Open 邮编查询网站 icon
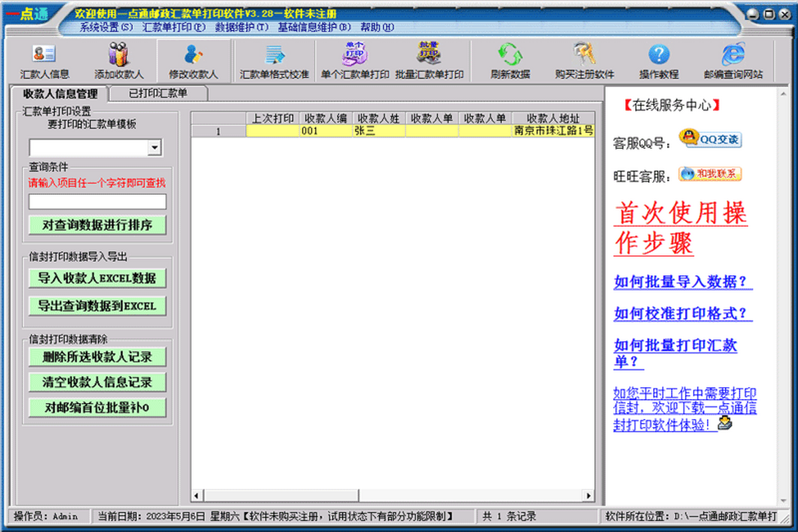This screenshot has height=532, width=798. (733, 61)
